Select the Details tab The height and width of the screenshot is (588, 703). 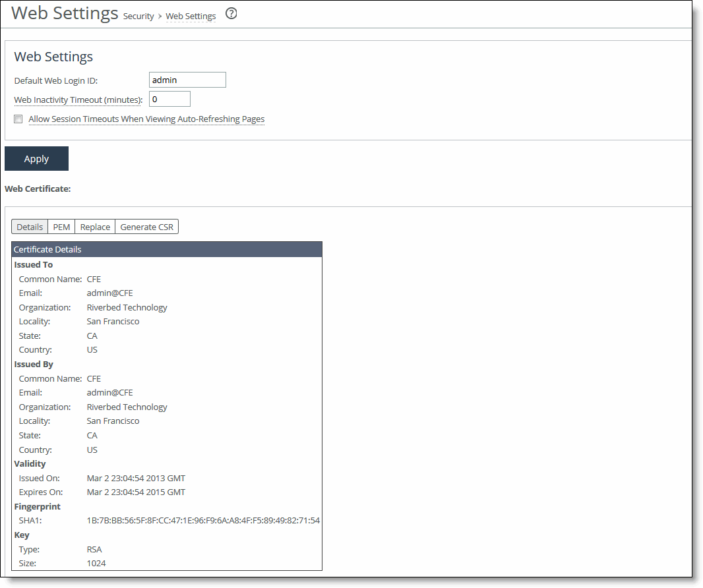29,226
